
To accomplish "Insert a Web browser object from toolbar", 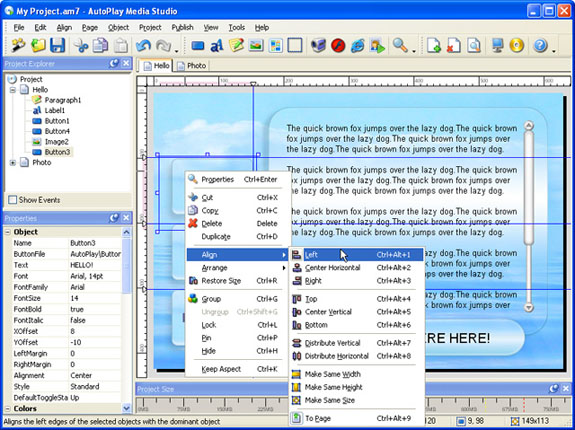I will tap(358, 46).
